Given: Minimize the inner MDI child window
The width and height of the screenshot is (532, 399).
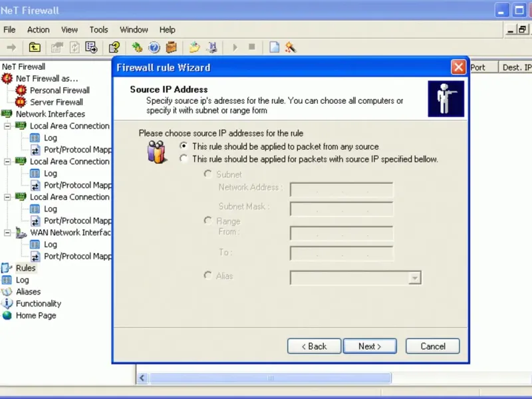Looking at the screenshot, I should click(x=510, y=30).
